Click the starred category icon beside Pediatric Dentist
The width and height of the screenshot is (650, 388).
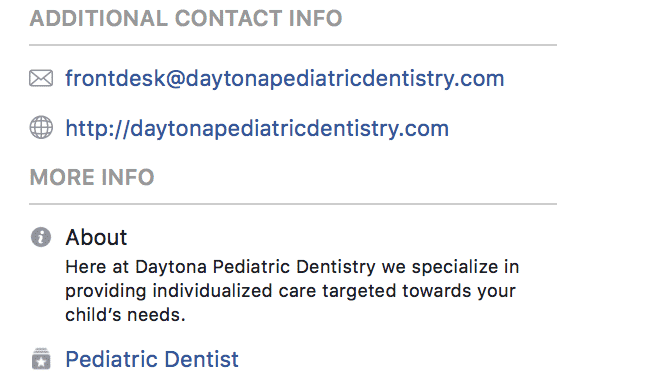click(x=41, y=359)
